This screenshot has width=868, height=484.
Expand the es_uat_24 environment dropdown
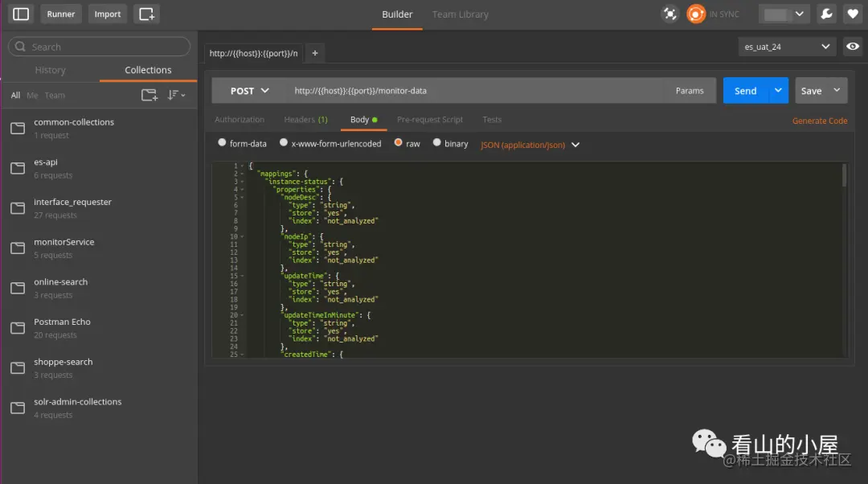pos(787,47)
